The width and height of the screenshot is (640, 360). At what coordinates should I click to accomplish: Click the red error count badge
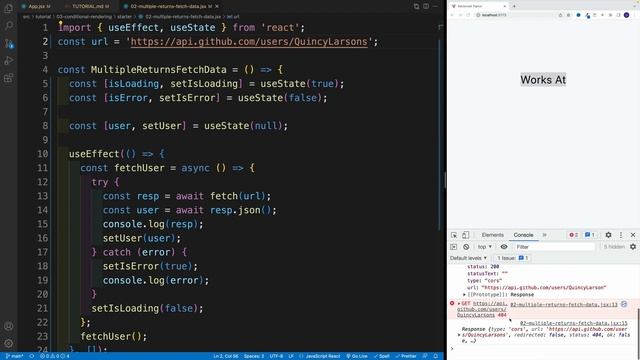pyautogui.click(x=573, y=235)
